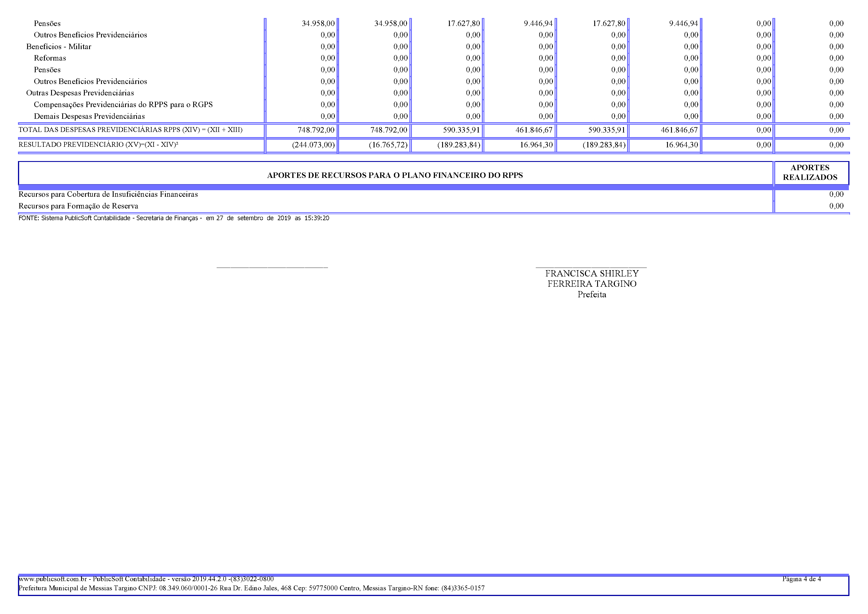
Task: Select Recursos para Cobertura de Insuficiências Financeiras
Action: click(x=108, y=194)
